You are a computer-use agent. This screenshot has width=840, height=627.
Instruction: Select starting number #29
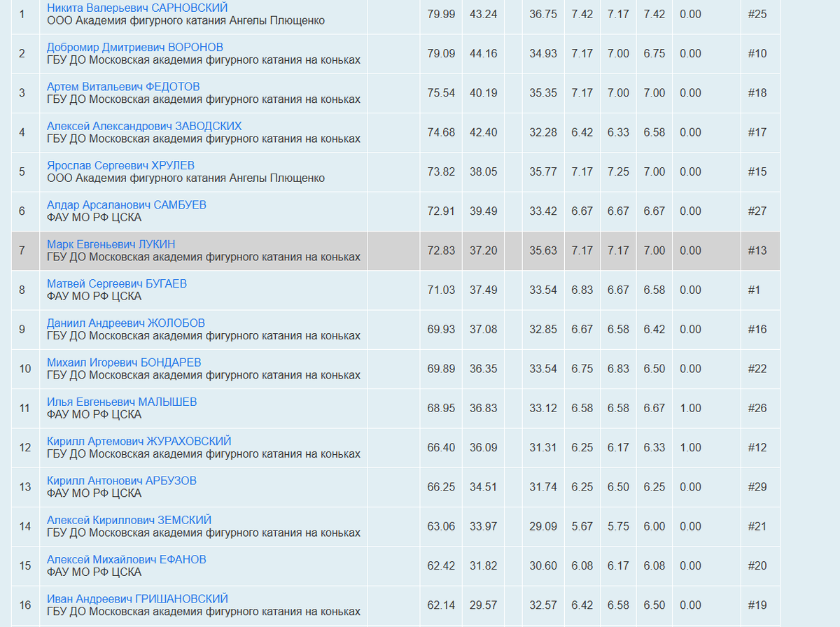pyautogui.click(x=757, y=487)
